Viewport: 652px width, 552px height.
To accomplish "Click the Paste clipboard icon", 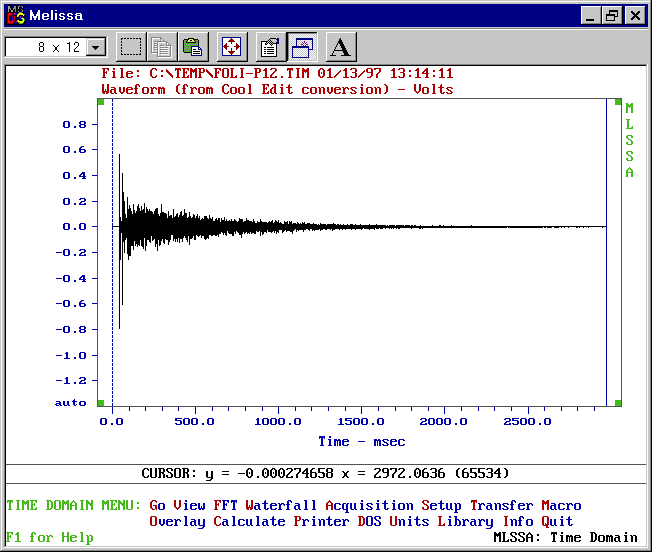I will 193,47.
